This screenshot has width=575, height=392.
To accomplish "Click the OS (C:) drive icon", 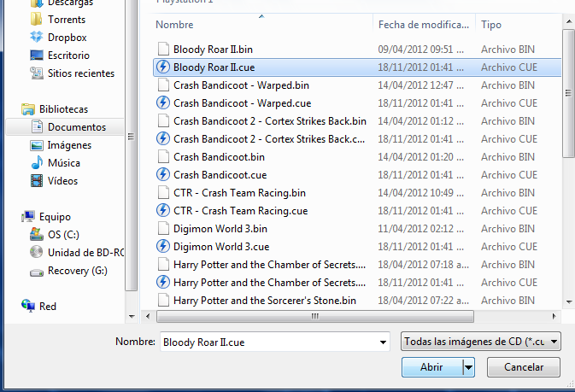I will point(36,234).
